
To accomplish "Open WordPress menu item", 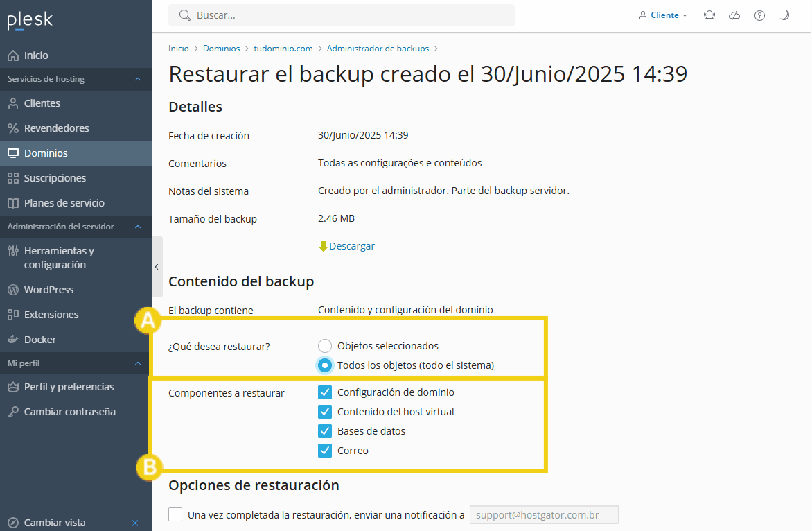I will tap(76, 290).
